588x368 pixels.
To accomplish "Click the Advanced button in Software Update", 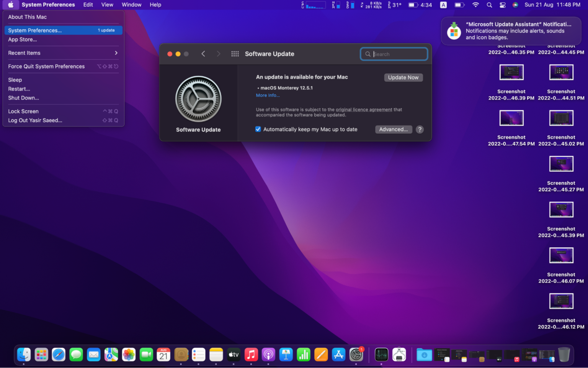I will pos(394,129).
